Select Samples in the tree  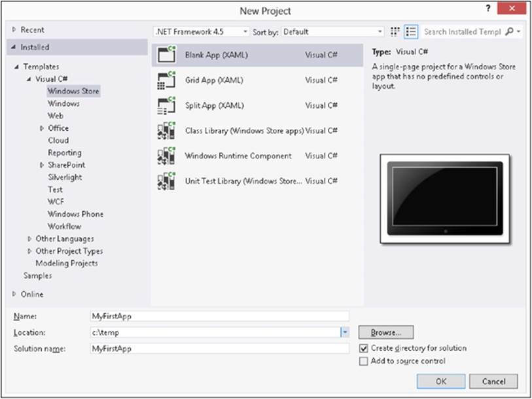[38, 275]
